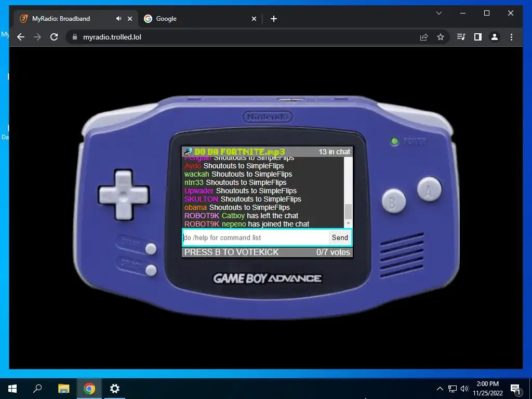Click the DO DA FORTNITE.mp3 title
Image resolution: width=532 pixels, height=399 pixels.
click(x=240, y=152)
